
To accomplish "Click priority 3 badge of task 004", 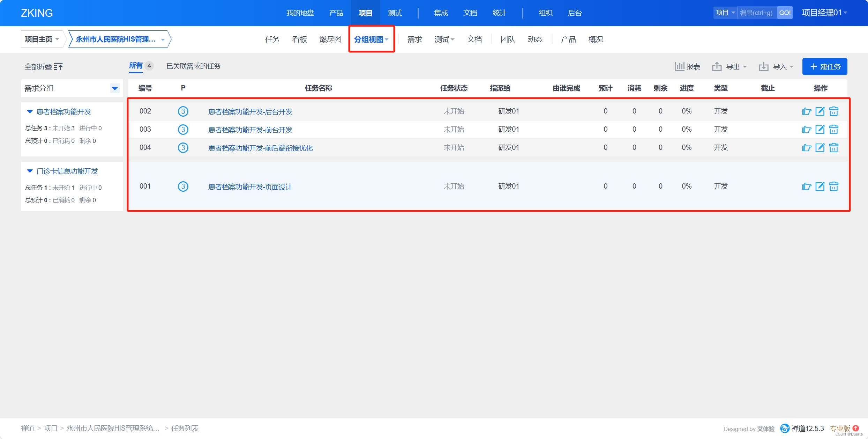I will point(183,148).
